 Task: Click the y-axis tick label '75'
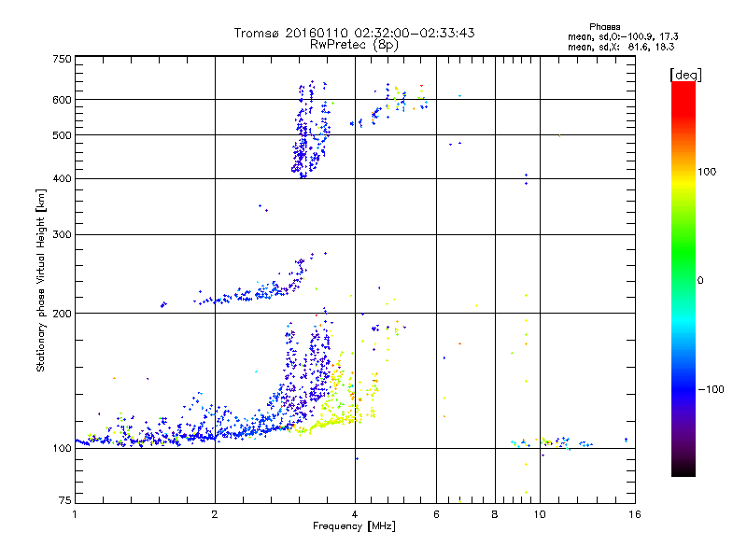coord(65,500)
